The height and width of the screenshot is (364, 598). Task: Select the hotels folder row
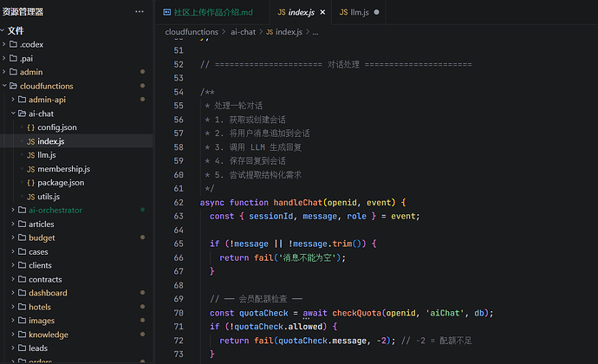coord(76,307)
